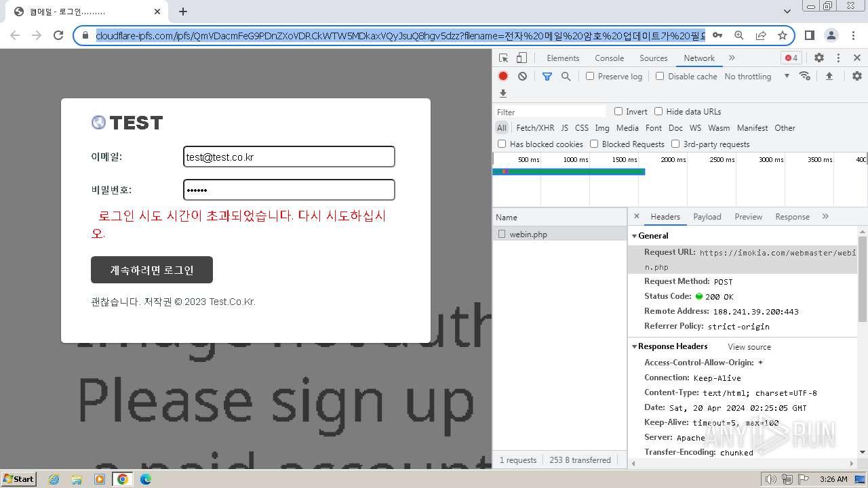Check Has blocked cookies
Viewport: 868px width, 488px height.
point(502,144)
